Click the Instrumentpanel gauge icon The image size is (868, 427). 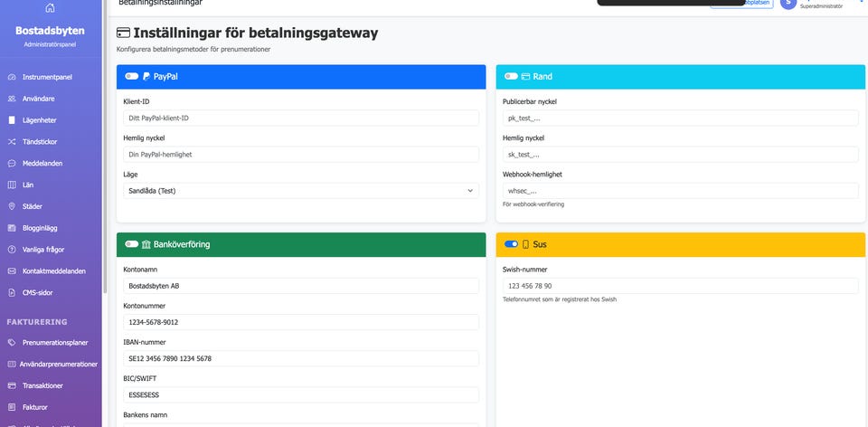click(12, 77)
